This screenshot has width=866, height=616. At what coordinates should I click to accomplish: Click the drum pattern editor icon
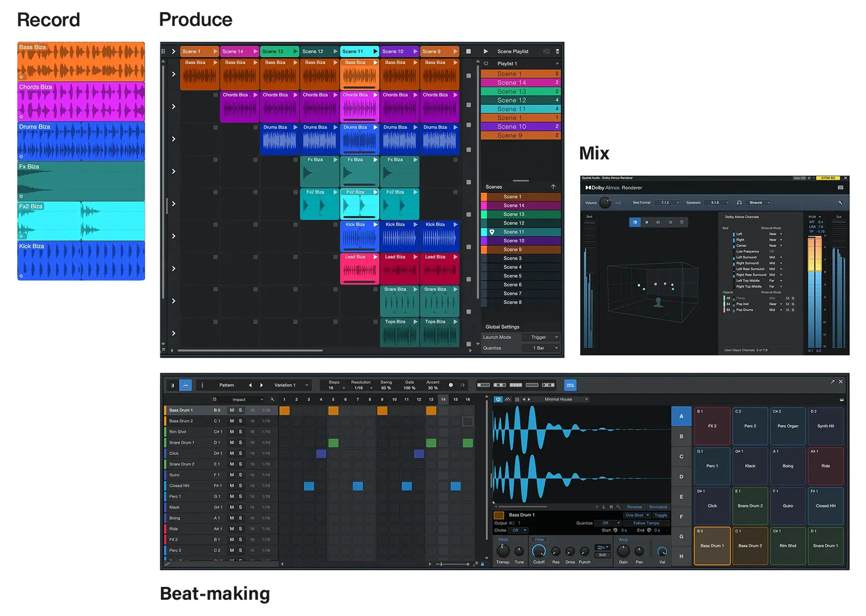pos(186,385)
